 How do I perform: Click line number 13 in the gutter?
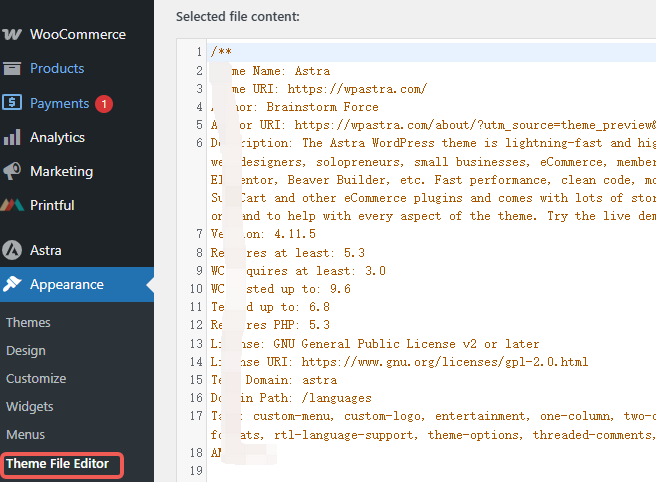pos(197,343)
